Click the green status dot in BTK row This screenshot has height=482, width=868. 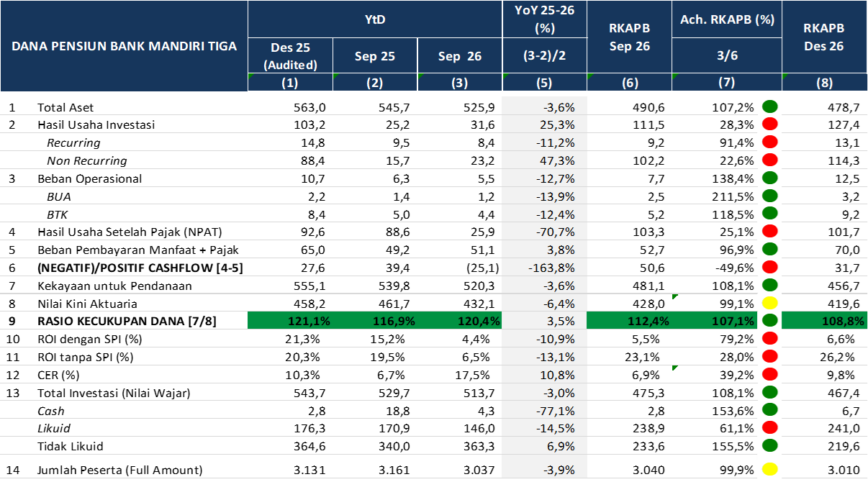pos(769,214)
